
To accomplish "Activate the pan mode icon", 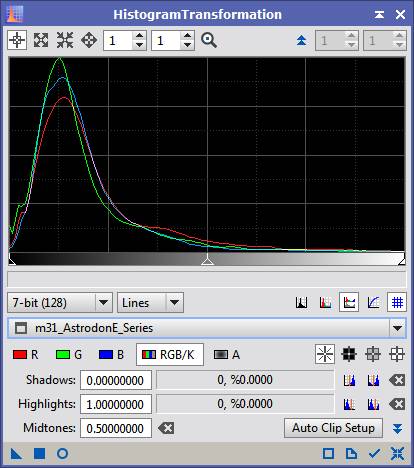I will [89, 40].
